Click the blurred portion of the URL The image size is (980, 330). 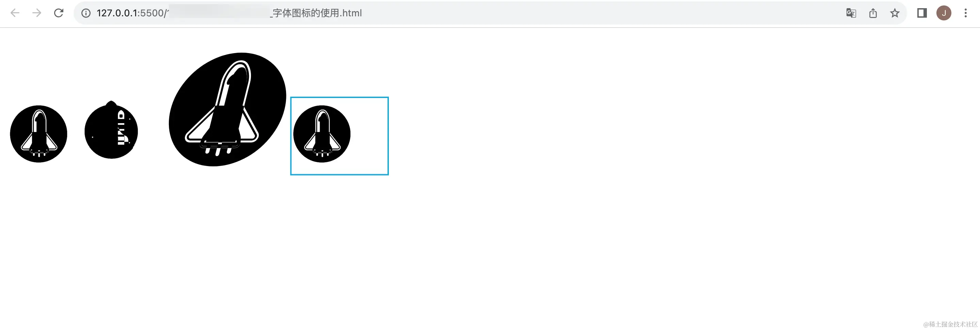pos(219,13)
